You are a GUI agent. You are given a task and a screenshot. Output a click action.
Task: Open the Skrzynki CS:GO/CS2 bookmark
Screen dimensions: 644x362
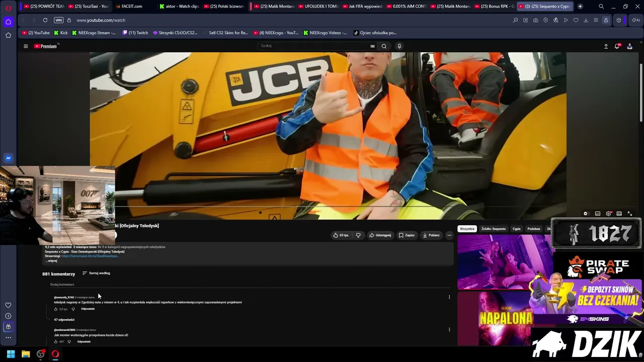tap(175, 33)
